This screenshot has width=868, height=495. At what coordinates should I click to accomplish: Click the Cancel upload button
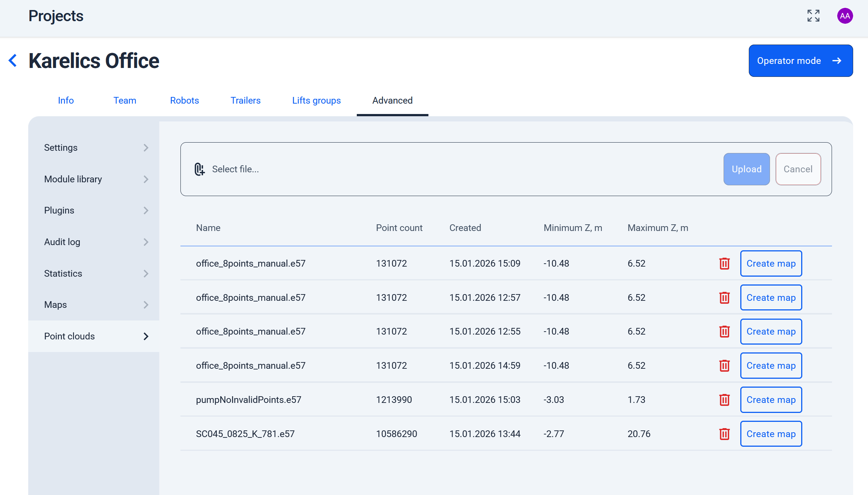[x=798, y=169]
